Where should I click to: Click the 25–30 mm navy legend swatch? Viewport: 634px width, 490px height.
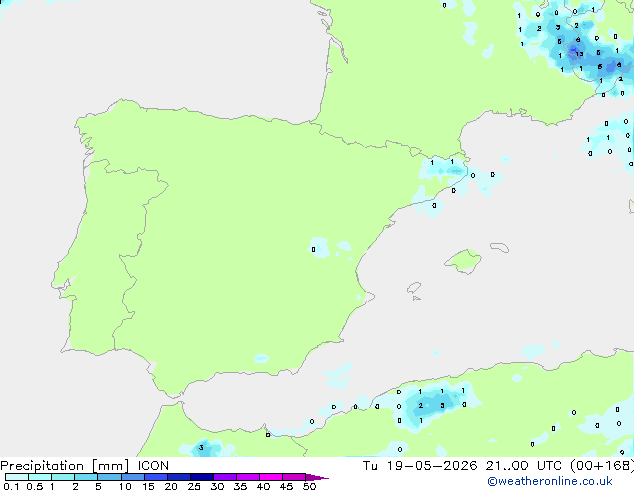pos(202,477)
